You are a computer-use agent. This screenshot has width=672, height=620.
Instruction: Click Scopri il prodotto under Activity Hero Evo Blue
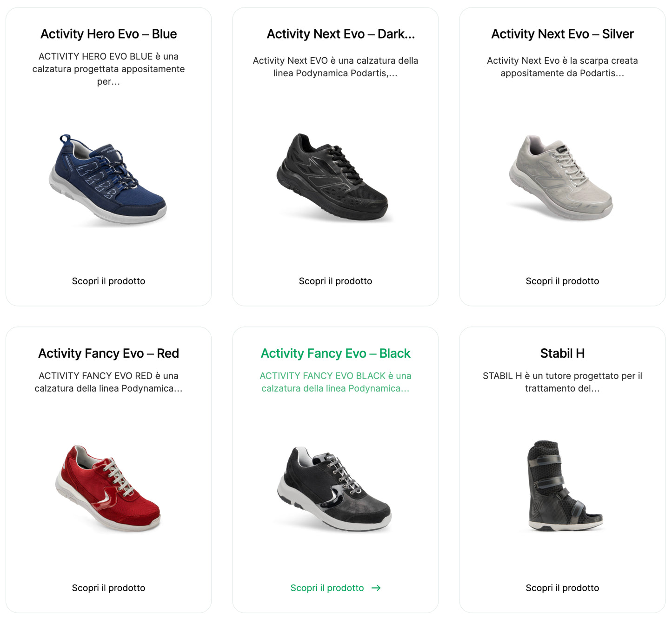pyautogui.click(x=108, y=281)
